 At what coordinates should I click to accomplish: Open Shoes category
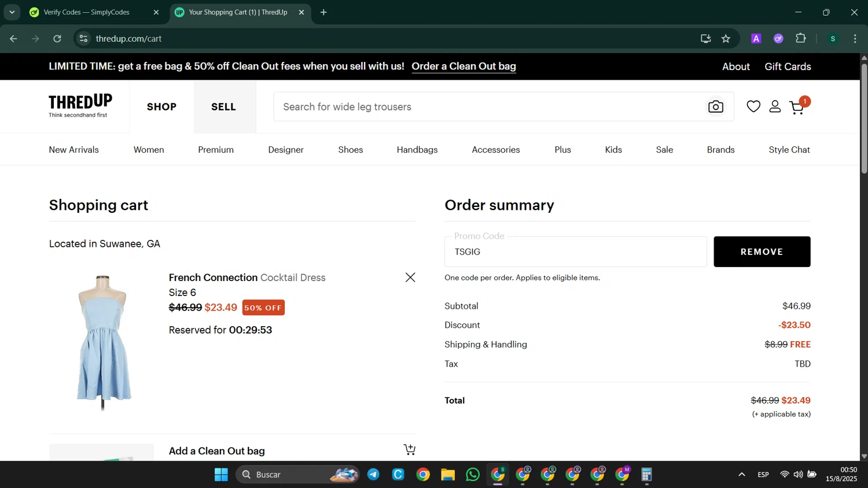pyautogui.click(x=351, y=150)
